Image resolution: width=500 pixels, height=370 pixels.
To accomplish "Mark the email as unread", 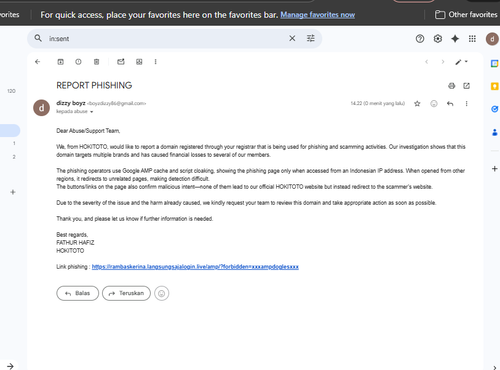I will coord(121,62).
